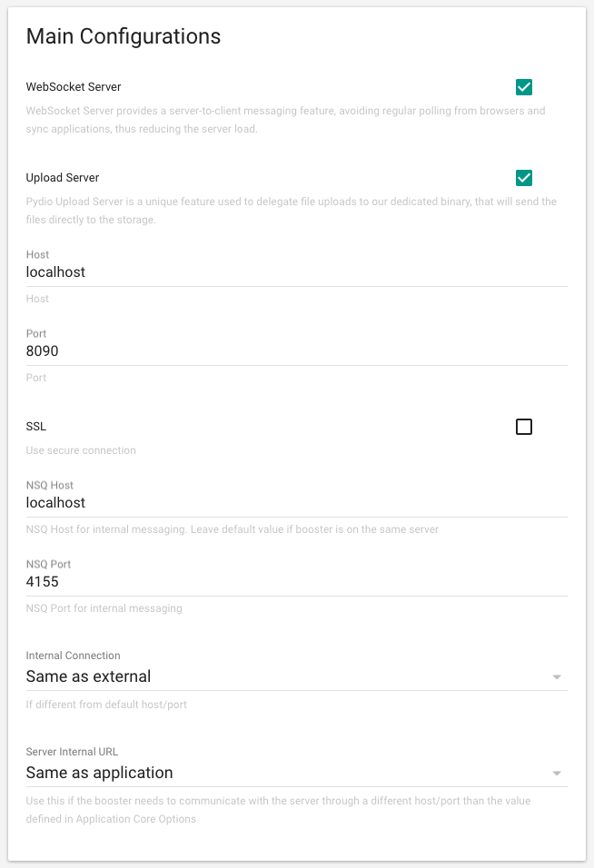Viewport: 594px width, 868px height.
Task: Click the WebSocket Server label
Action: pos(74,87)
